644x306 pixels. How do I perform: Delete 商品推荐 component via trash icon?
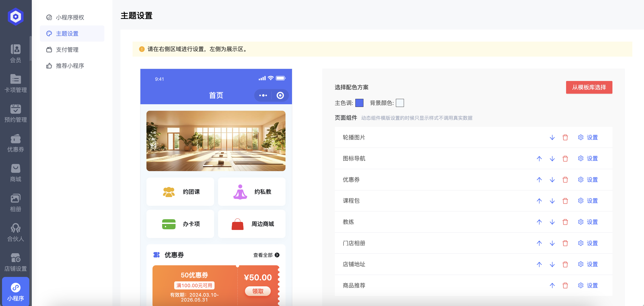pyautogui.click(x=565, y=285)
